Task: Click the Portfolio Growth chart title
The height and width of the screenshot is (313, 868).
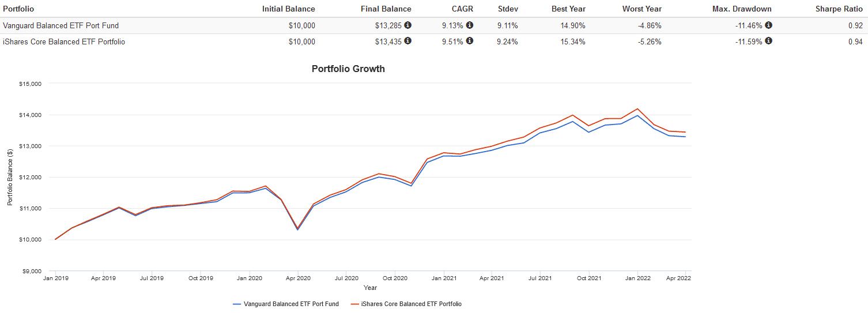Action: (x=348, y=69)
